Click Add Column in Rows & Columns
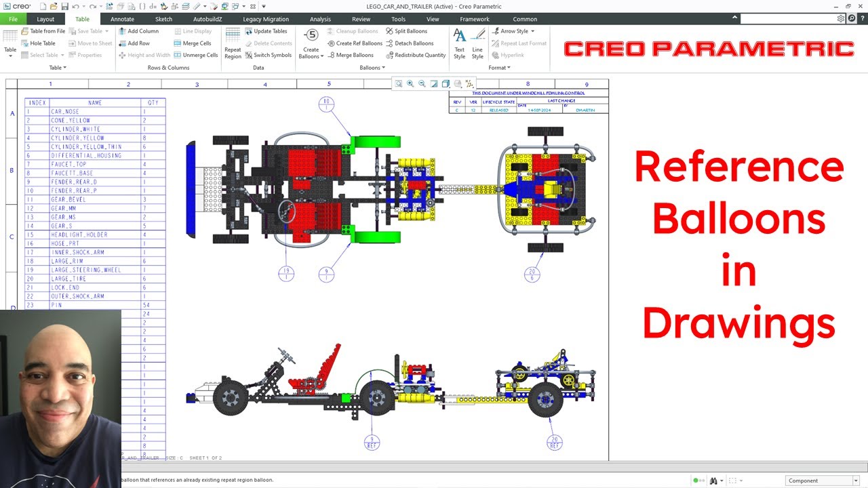The width and height of the screenshot is (868, 488). pos(138,31)
